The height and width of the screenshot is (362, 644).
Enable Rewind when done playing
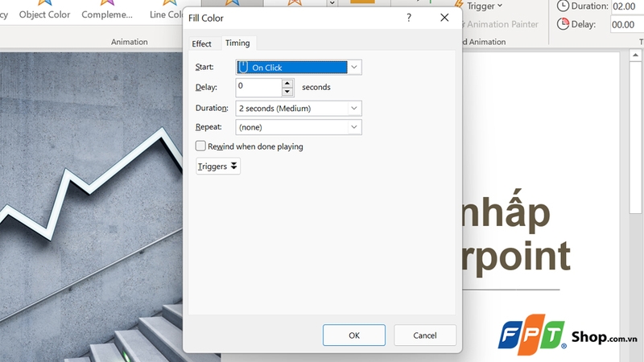(x=201, y=146)
